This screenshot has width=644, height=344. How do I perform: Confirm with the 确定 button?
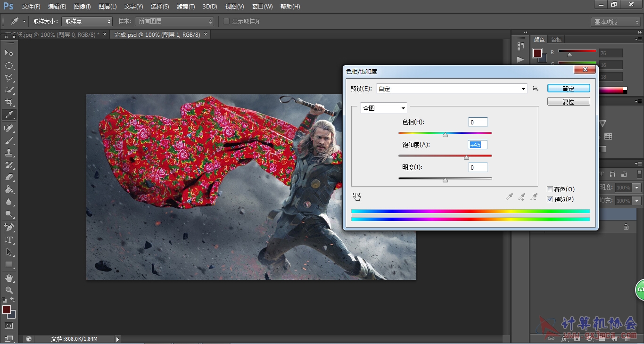569,89
